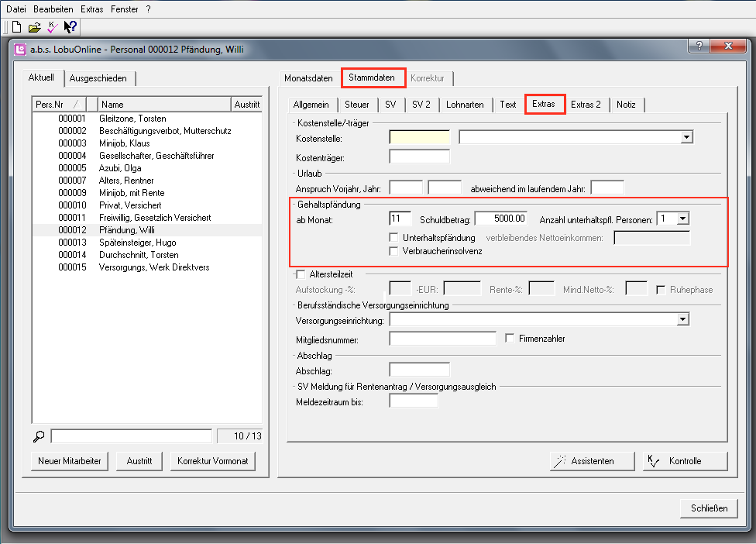Open the Anzahl unterhaltspfl. Personen dropdown
The image size is (756, 544).
pos(682,219)
